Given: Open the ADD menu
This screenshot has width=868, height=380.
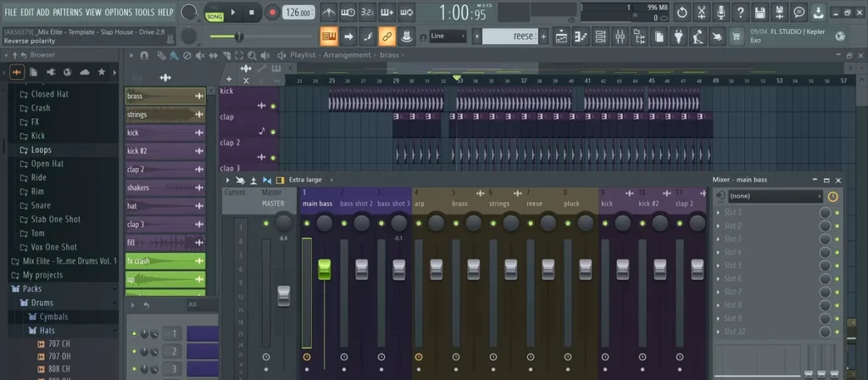Looking at the screenshot, I should coord(42,12).
